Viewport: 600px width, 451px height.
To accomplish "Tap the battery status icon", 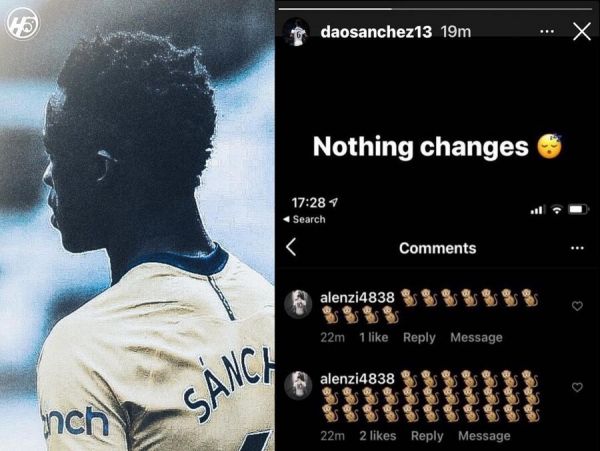I will (578, 209).
